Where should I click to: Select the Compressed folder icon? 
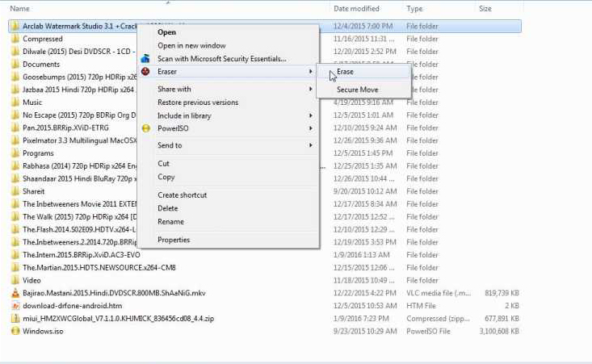click(x=15, y=39)
